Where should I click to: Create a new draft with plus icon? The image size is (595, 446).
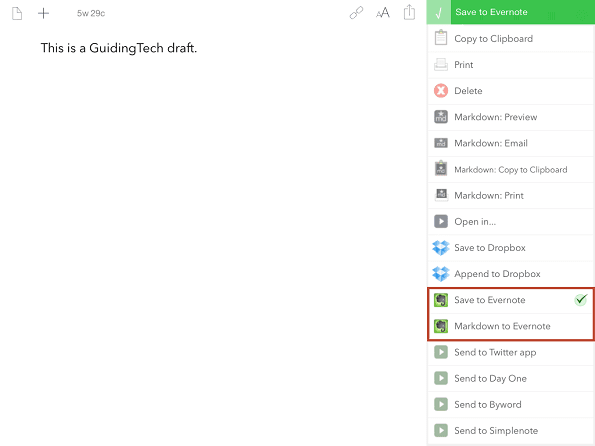pos(44,13)
